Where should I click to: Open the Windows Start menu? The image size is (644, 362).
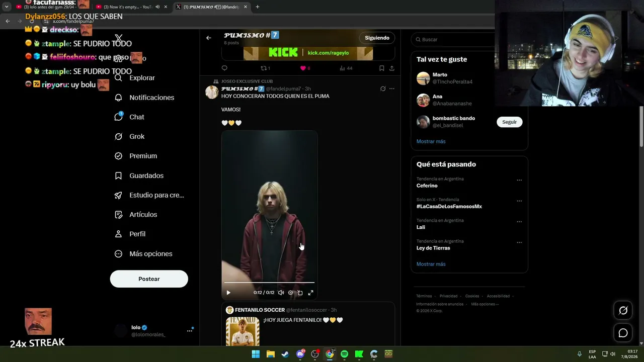coord(256,354)
